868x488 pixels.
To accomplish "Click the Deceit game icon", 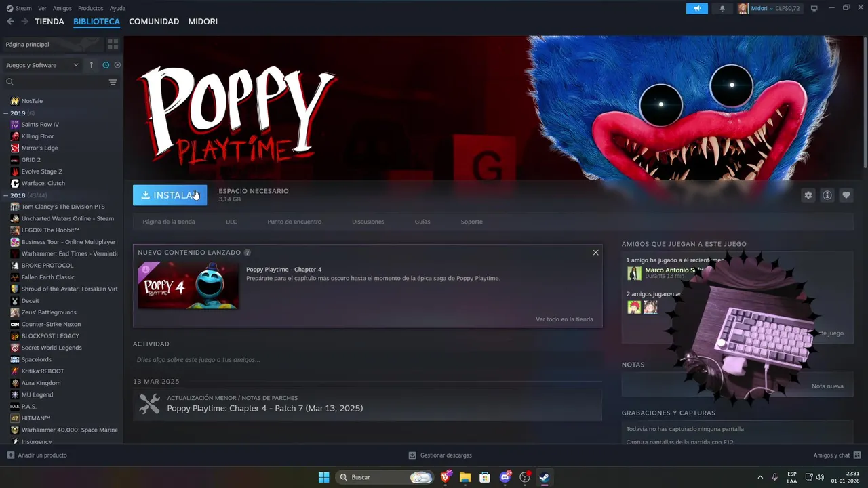I will coord(15,301).
